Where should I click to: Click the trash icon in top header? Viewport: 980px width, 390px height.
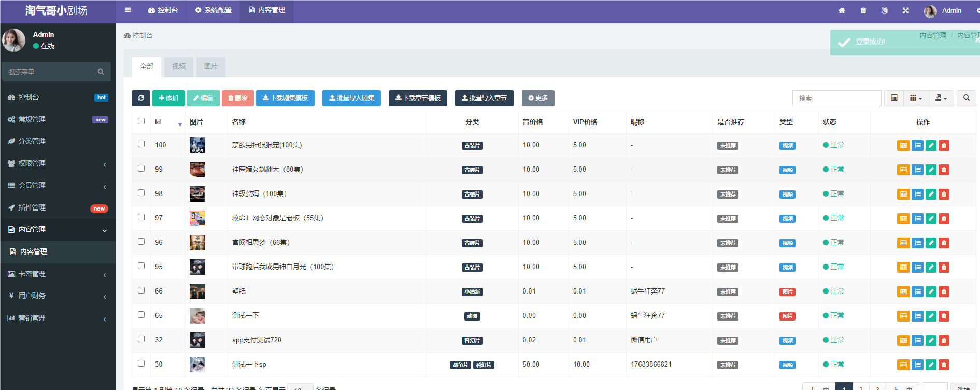863,10
